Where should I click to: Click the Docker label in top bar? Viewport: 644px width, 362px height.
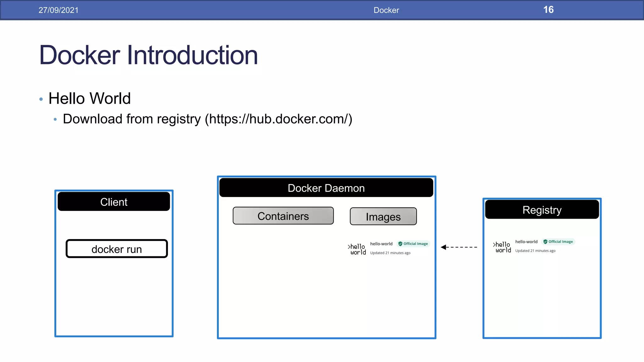click(386, 10)
